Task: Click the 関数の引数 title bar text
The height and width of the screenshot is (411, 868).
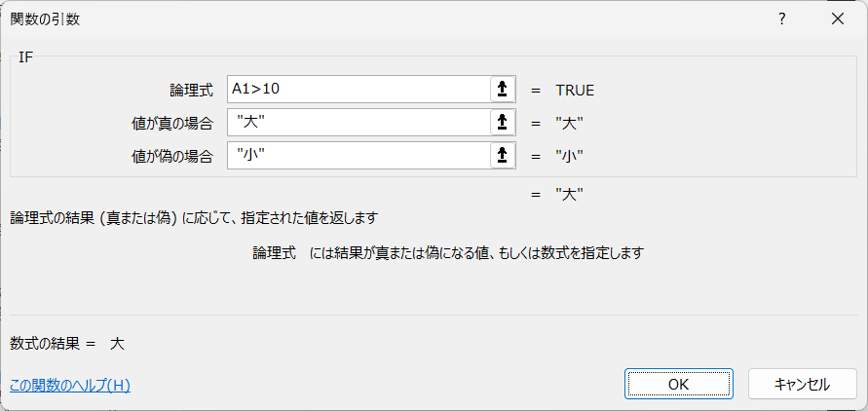Action: [46, 19]
